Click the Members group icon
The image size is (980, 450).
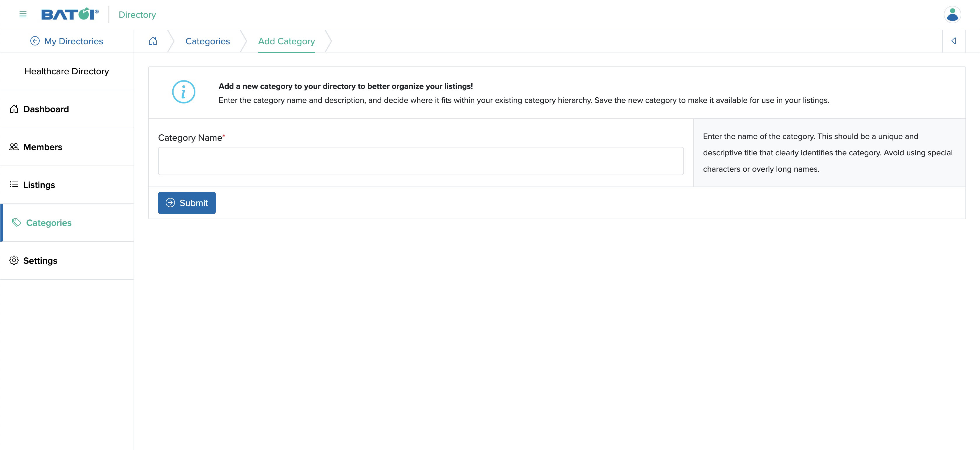click(x=14, y=147)
